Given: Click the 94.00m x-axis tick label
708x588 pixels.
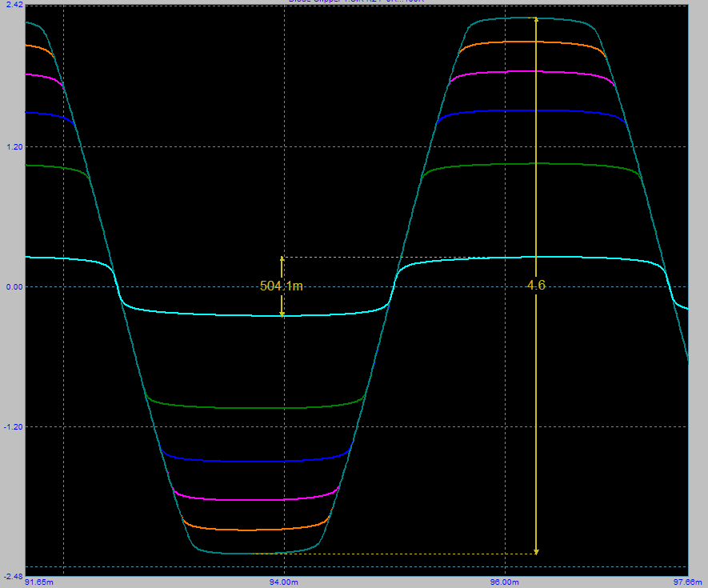Looking at the screenshot, I should click(x=283, y=582).
